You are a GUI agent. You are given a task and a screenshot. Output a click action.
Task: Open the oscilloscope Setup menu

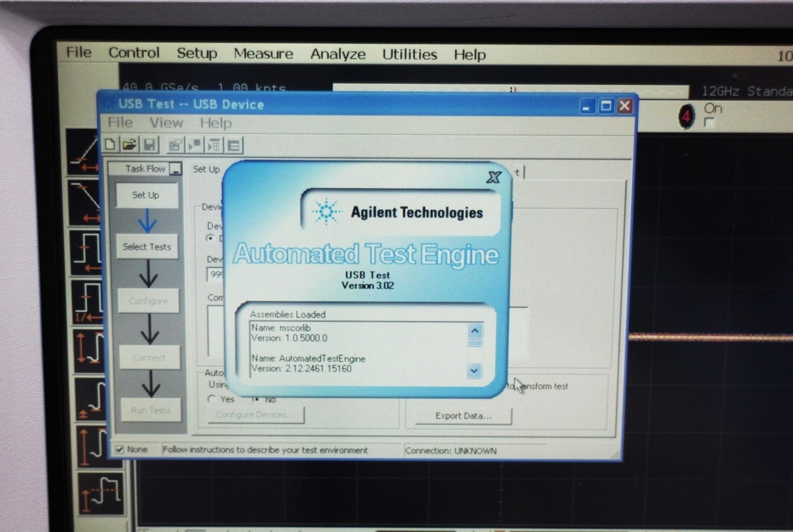click(197, 53)
